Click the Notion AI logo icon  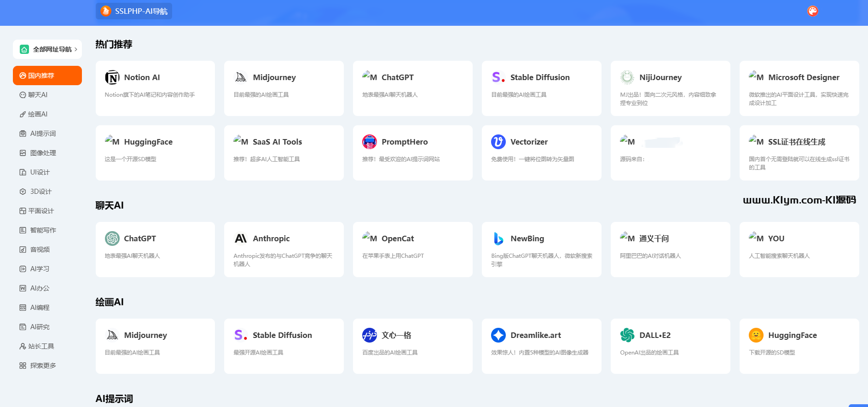112,77
